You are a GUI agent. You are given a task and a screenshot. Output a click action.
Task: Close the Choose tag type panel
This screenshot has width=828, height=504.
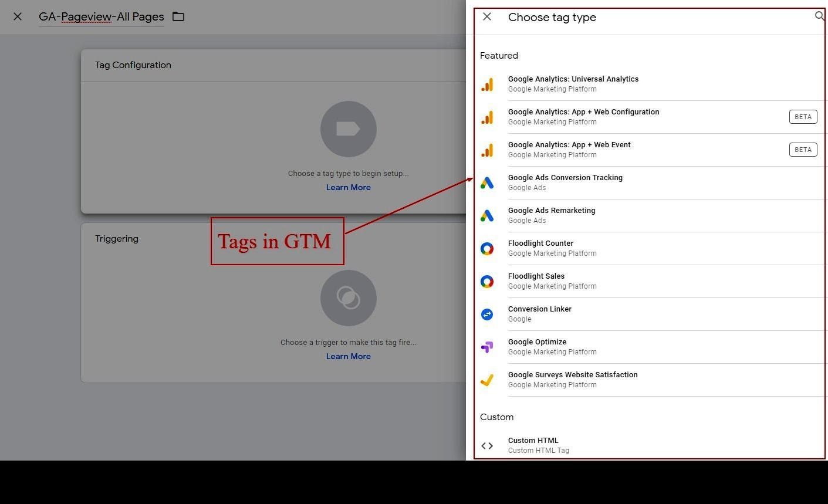click(487, 16)
